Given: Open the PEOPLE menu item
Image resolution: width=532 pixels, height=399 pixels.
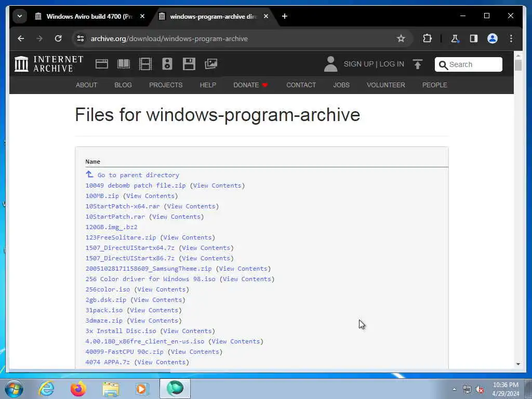Looking at the screenshot, I should (x=435, y=85).
